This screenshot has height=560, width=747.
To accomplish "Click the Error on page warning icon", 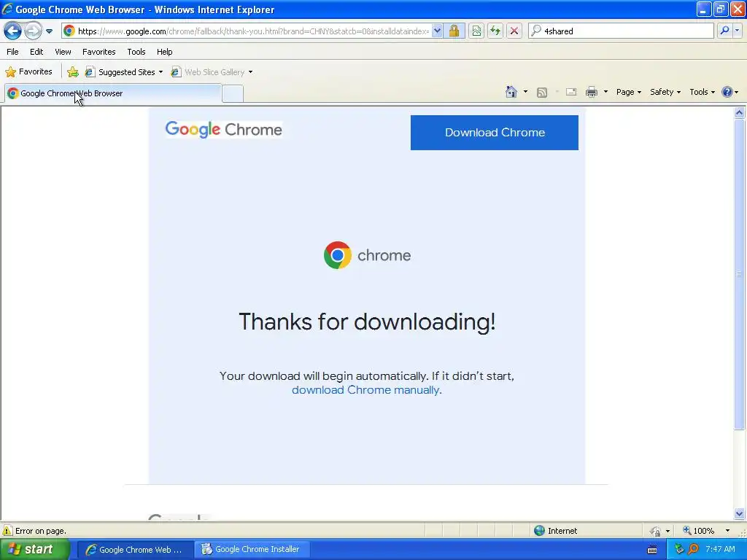I will click(x=7, y=531).
